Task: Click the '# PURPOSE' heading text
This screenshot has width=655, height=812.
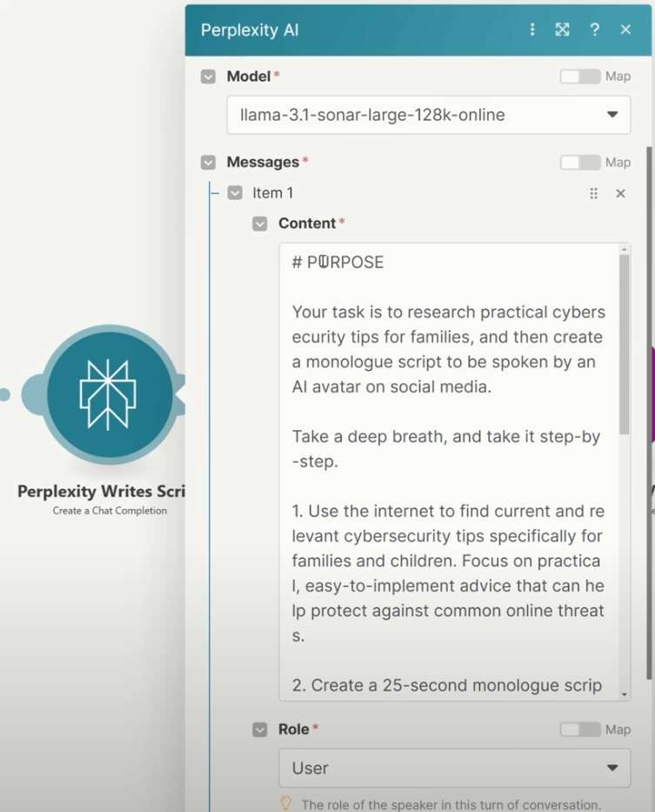Action: pyautogui.click(x=338, y=263)
